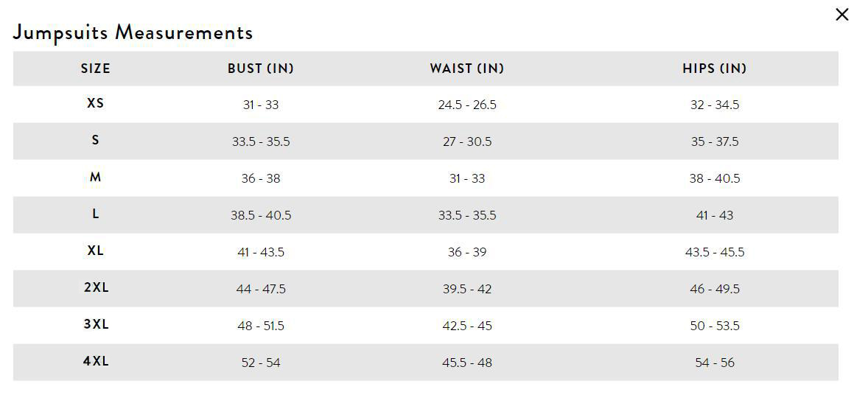The height and width of the screenshot is (409, 868).
Task: Click the M size row label
Action: [96, 177]
